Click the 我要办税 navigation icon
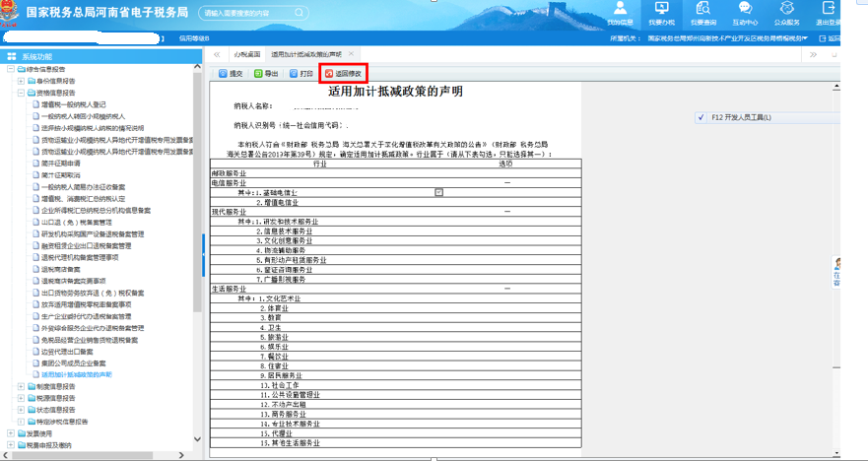868x461 pixels. pos(661,13)
